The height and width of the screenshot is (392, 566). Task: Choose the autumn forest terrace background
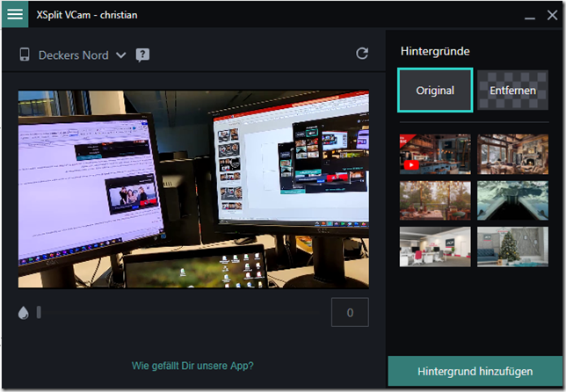point(435,200)
